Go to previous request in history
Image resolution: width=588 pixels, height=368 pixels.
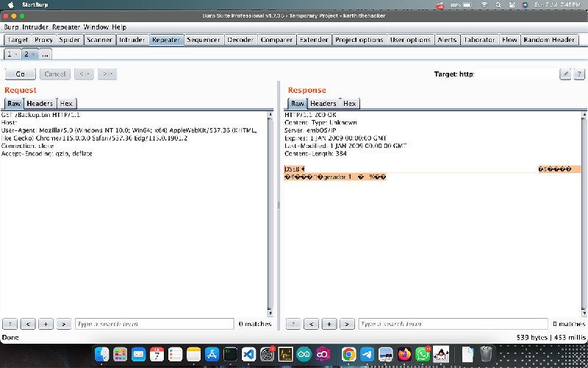pyautogui.click(x=84, y=74)
